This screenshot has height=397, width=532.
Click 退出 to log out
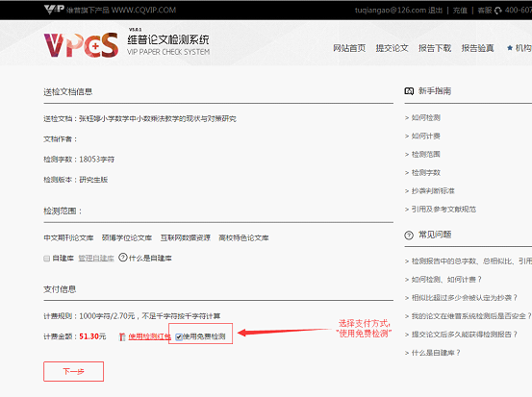point(435,11)
